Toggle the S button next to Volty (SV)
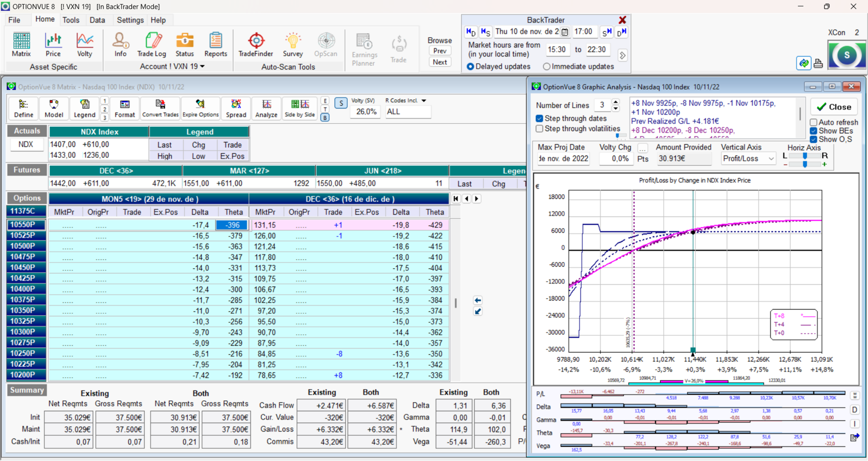Screen dimensions: 868x461 (x=341, y=103)
